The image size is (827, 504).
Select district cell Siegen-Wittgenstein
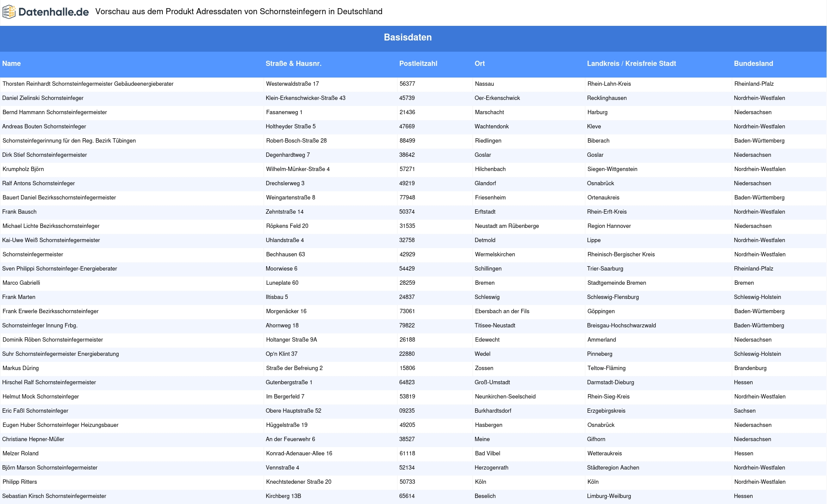coord(612,169)
